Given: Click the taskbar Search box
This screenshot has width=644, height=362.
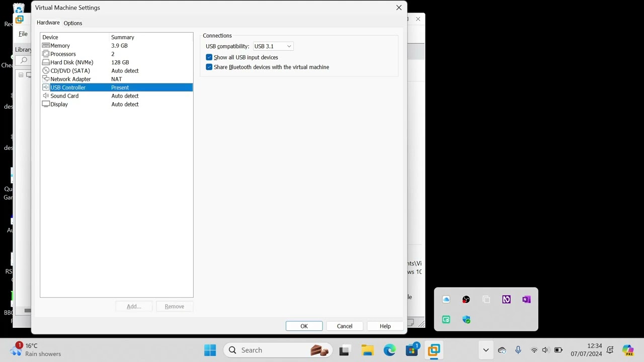Looking at the screenshot, I should (278, 350).
